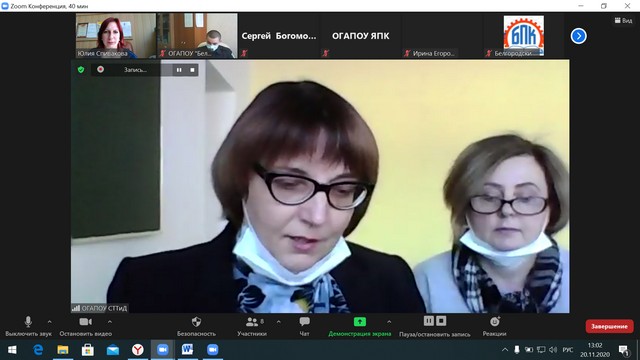
Task: Click microphone in-use tray icon
Action: point(517,350)
